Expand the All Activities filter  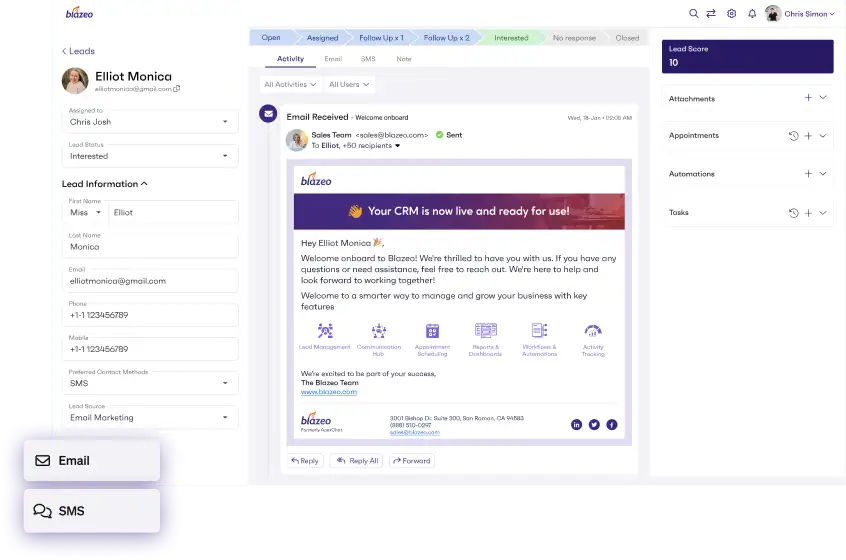tap(290, 85)
